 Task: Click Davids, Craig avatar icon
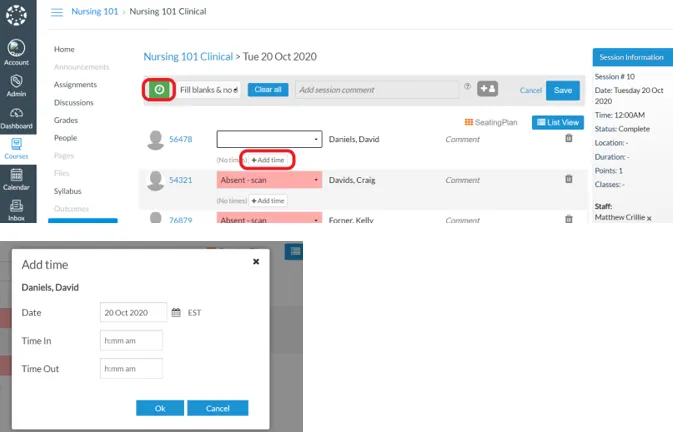pyautogui.click(x=155, y=181)
